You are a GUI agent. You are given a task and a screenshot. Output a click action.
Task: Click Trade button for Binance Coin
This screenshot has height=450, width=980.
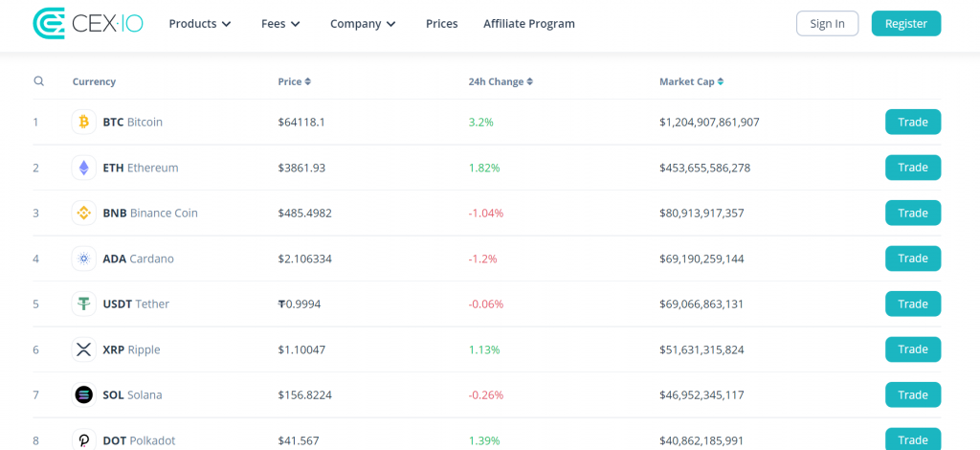click(913, 214)
